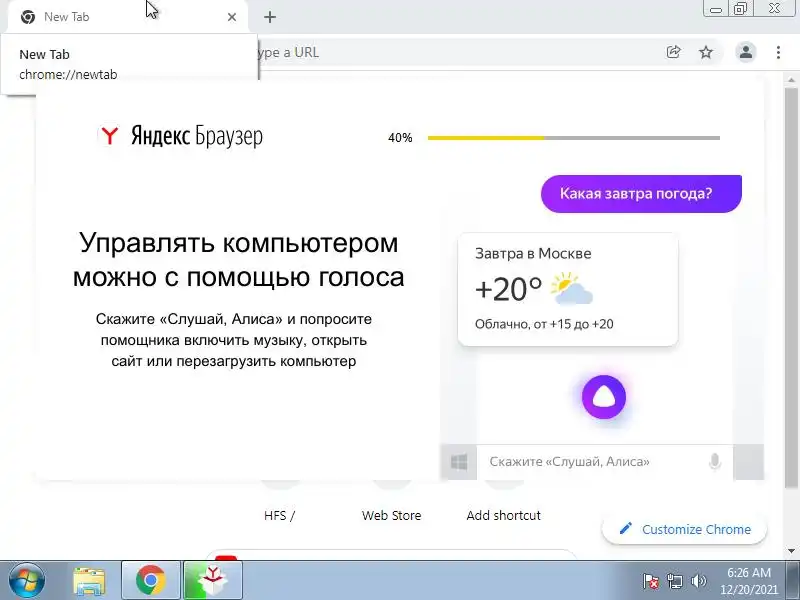Viewport: 800px width, 600px height.
Task: Open the Chrome profile avatar menu
Action: point(745,52)
